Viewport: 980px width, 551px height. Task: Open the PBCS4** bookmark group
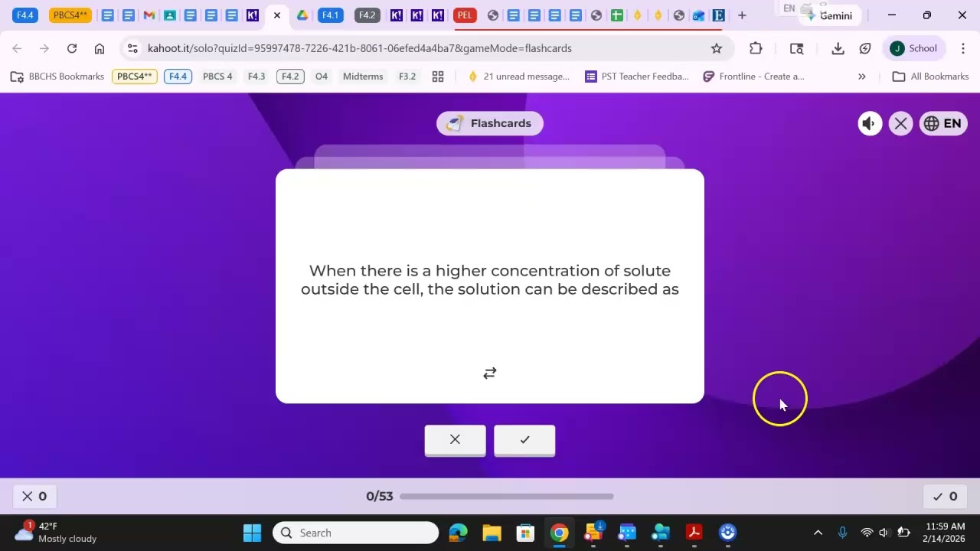135,77
